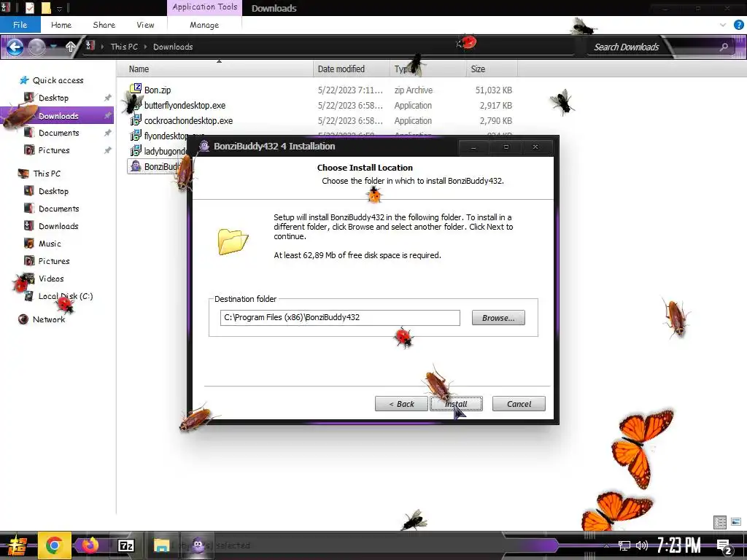Click the search magnifier icon
The width and height of the screenshot is (747, 560).
point(724,47)
